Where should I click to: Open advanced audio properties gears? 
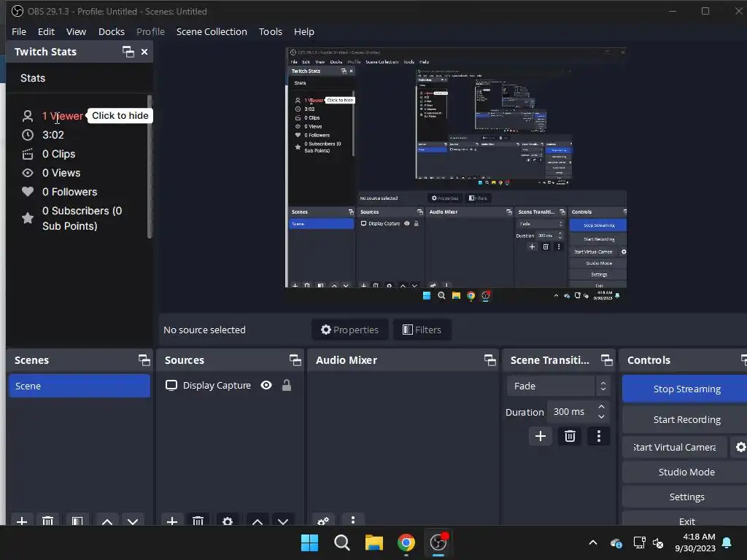[323, 521]
